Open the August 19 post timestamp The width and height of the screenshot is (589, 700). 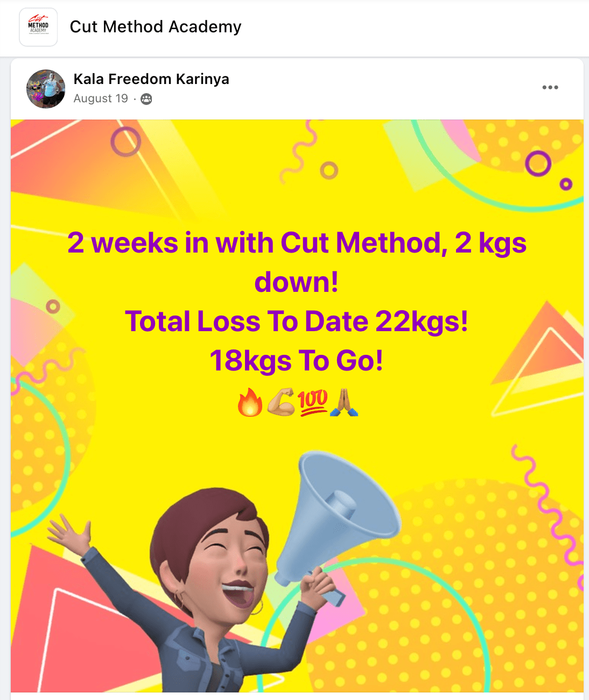click(101, 99)
